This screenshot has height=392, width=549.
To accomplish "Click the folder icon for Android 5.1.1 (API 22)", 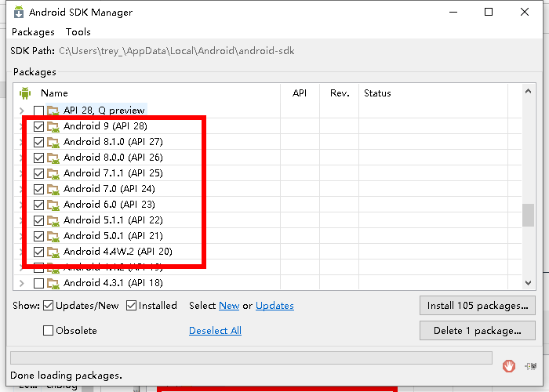I will (x=53, y=220).
